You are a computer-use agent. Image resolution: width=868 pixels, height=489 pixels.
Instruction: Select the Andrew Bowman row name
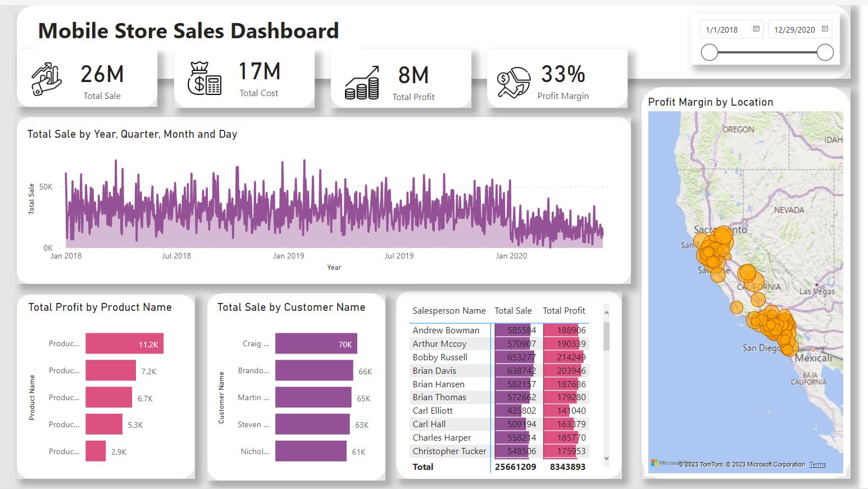[446, 330]
